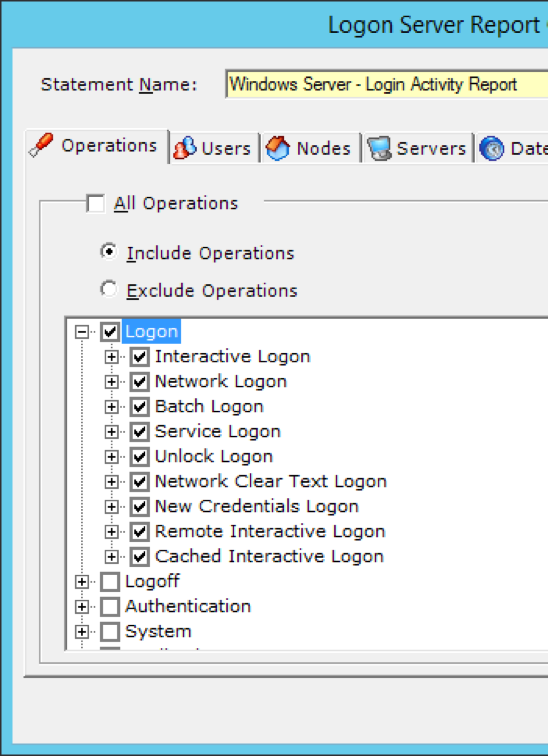
Task: Expand the Service Logon node
Action: point(111,432)
